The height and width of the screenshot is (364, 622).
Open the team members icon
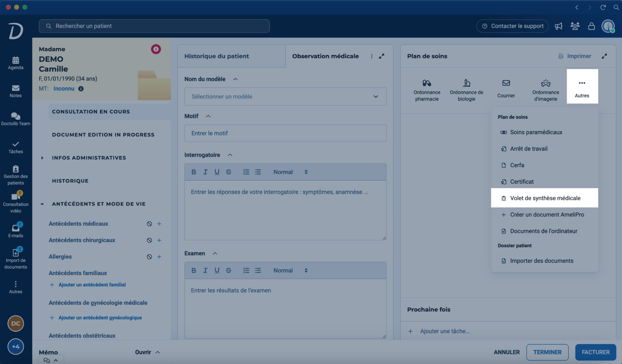575,26
